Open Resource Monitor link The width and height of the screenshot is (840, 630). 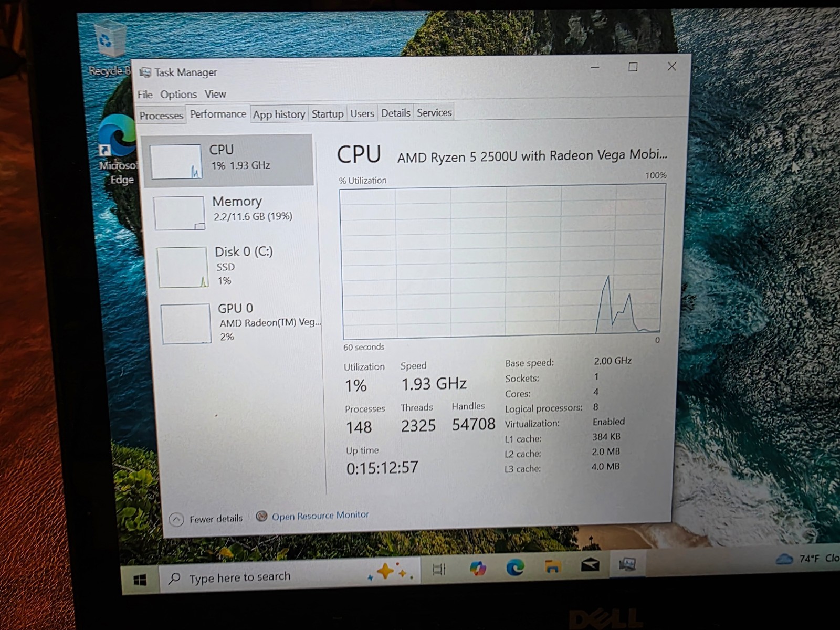click(x=320, y=516)
